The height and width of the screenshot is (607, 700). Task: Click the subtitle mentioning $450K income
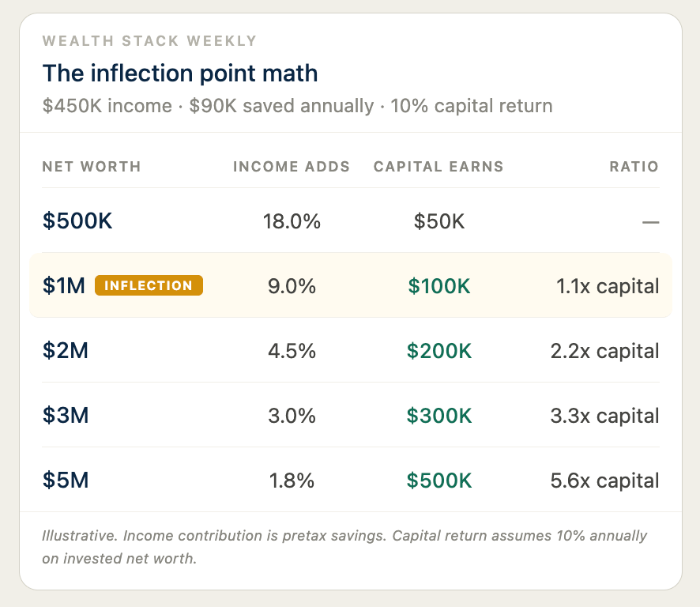pyautogui.click(x=297, y=106)
